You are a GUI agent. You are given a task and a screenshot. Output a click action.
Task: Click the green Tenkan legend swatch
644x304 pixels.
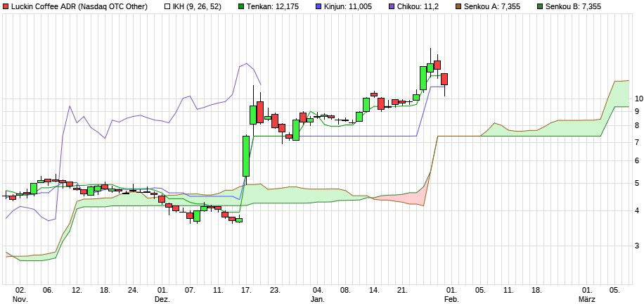point(241,6)
